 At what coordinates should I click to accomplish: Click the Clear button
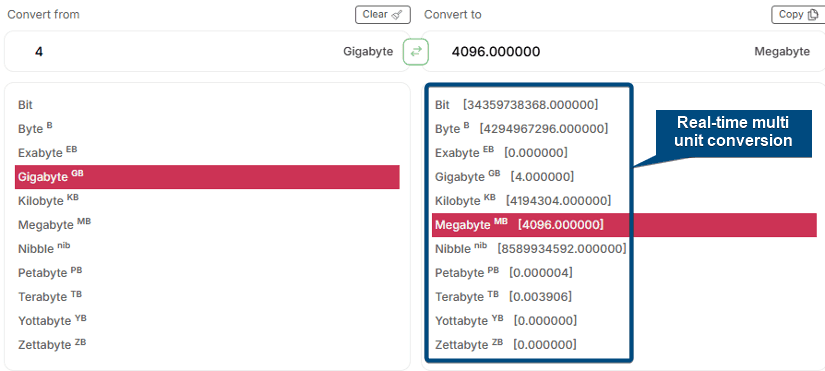(x=383, y=15)
